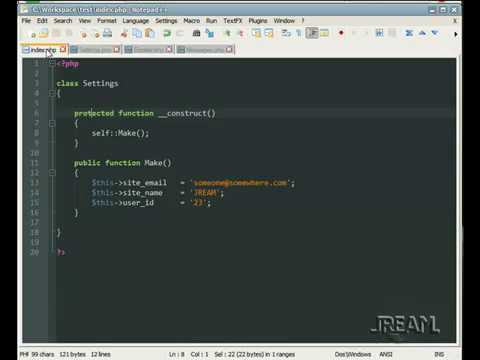Zoom in using the toolbar icon
The height and width of the screenshot is (360, 480).
point(228,33)
